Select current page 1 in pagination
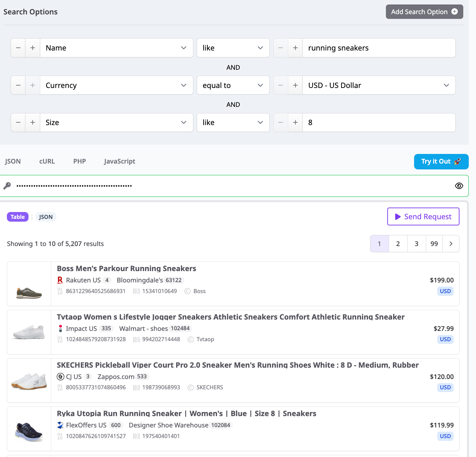Screen dimensions: 476x457 click(379, 244)
